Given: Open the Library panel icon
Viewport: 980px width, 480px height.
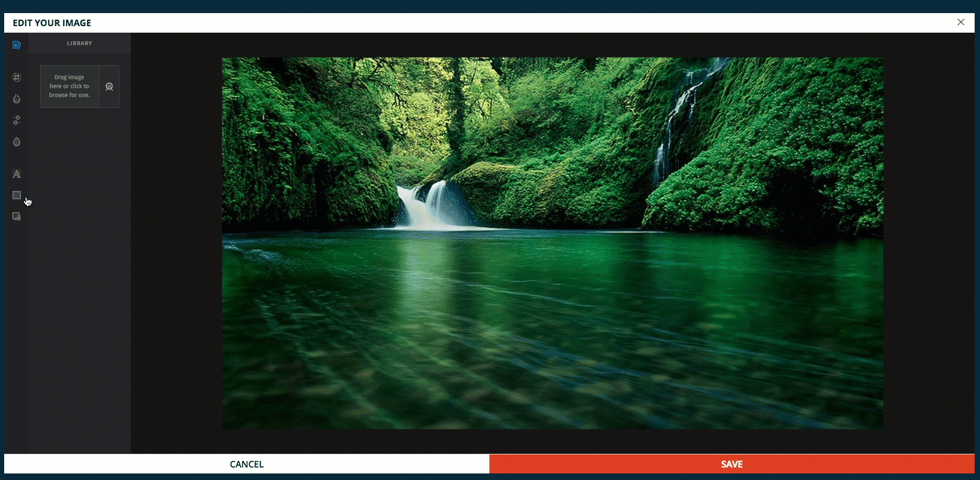Looking at the screenshot, I should click(x=17, y=45).
